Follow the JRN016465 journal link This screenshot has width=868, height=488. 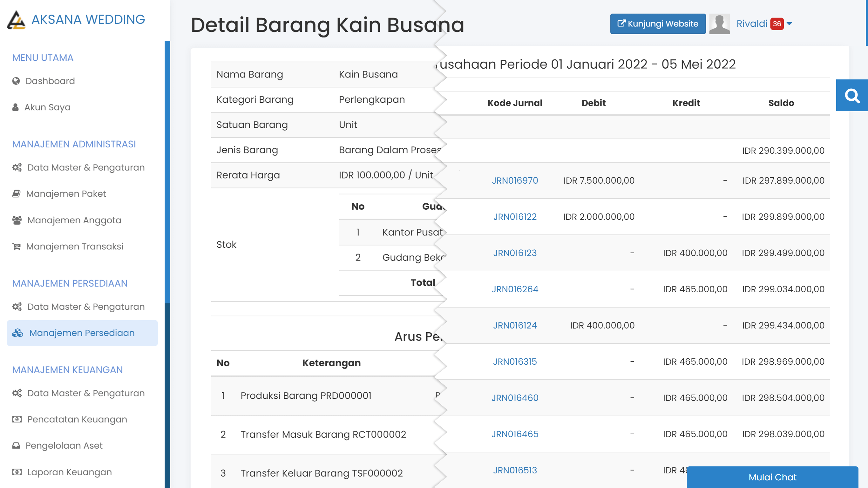515,434
